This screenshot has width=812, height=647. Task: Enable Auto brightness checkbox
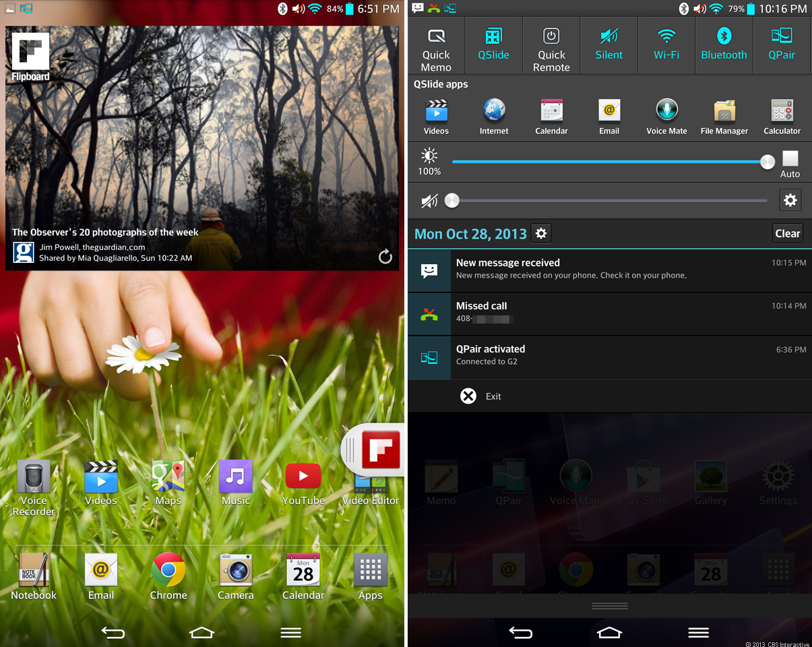(790, 159)
